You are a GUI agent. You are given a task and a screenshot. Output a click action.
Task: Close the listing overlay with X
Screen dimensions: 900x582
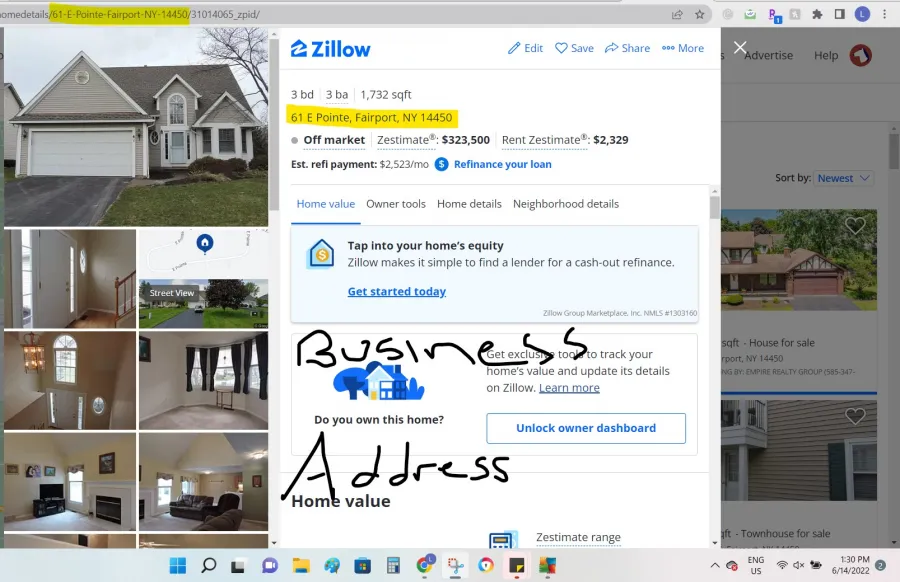(740, 47)
